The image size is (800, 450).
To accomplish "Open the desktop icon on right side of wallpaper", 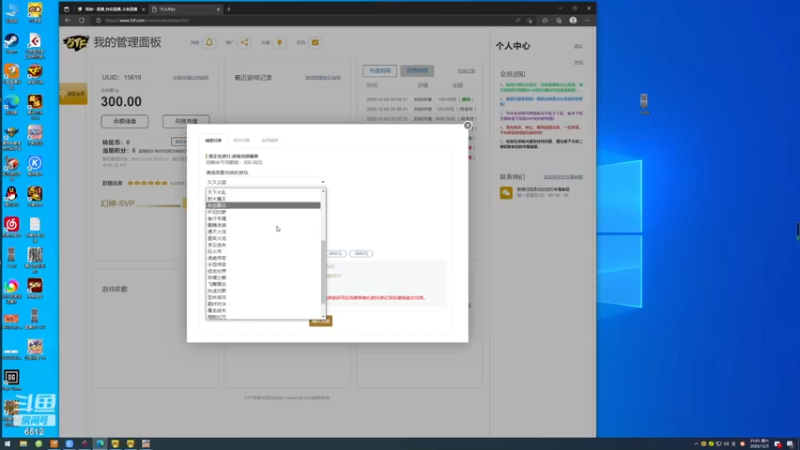I will 644,103.
